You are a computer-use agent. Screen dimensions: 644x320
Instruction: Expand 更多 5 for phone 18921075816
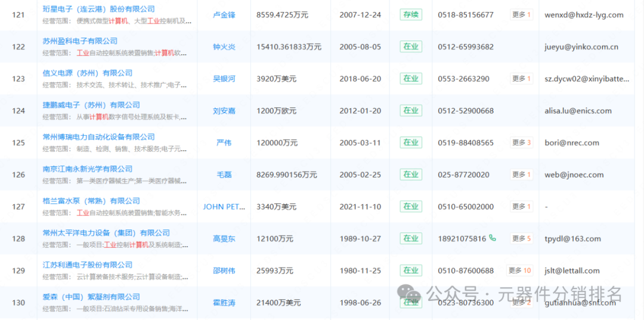[522, 238]
